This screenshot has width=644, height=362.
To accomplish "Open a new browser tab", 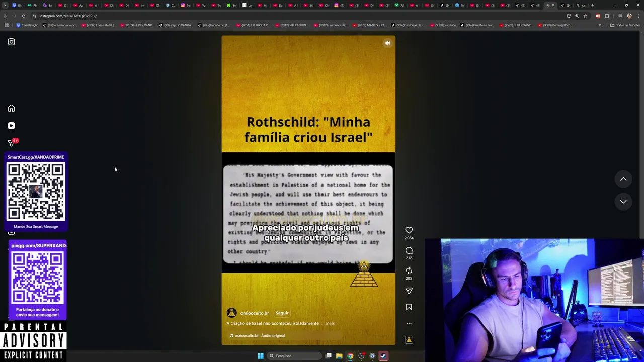I will point(592,5).
